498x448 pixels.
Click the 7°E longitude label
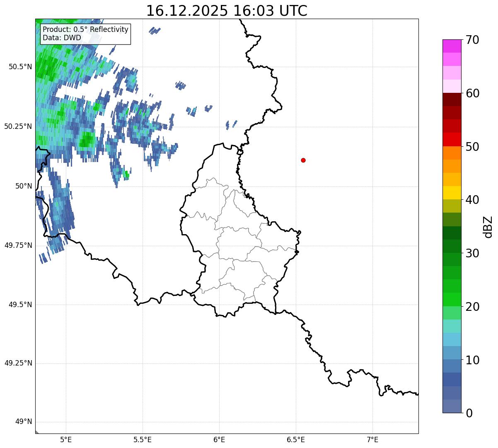[x=372, y=440]
